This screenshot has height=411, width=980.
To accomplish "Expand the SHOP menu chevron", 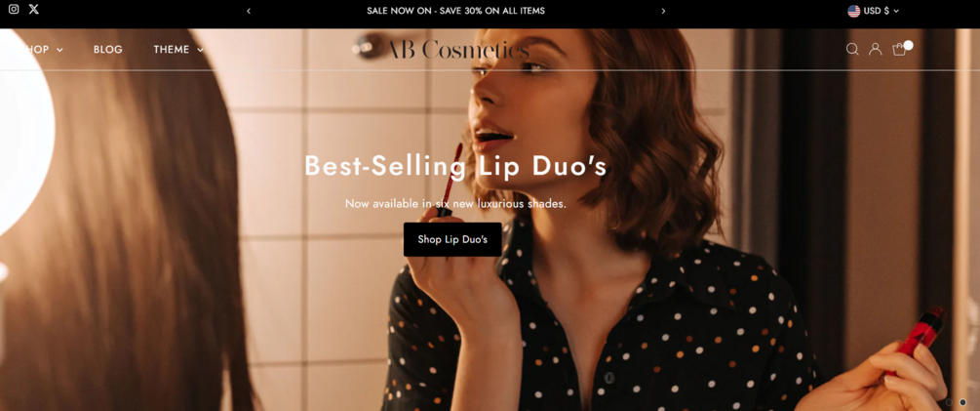I will (x=60, y=50).
